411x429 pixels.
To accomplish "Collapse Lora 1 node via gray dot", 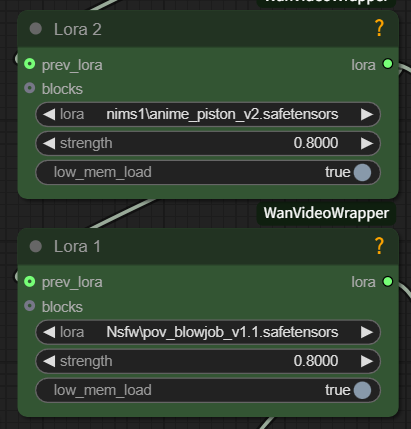I will click(x=36, y=247).
